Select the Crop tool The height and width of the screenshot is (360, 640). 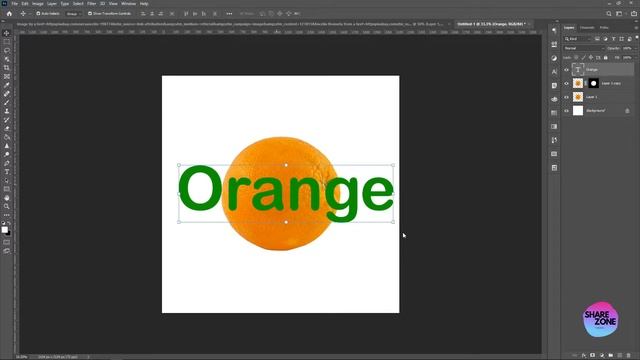[x=7, y=68]
